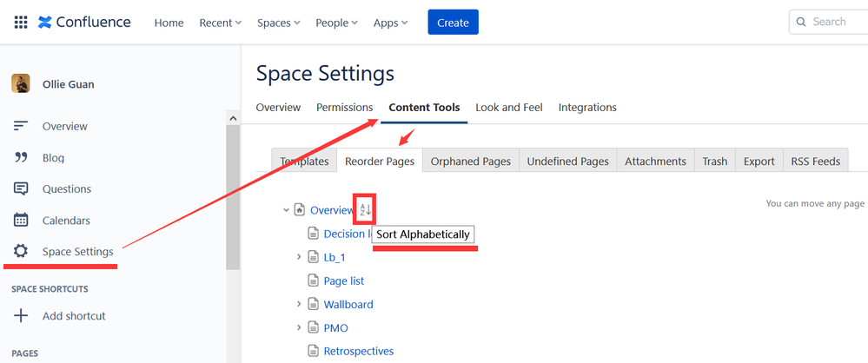Switch to the Overview settings tab
This screenshot has height=363, width=868.
[x=278, y=108]
